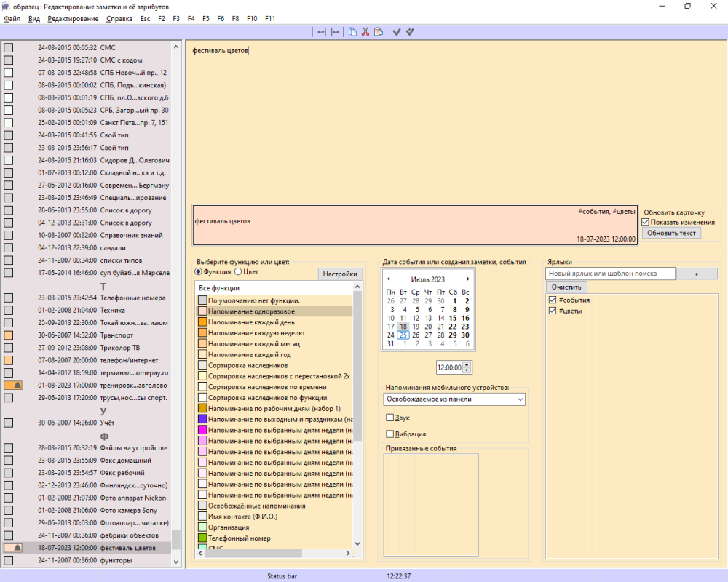Open the mobile reminder type dropdown
The height and width of the screenshot is (582, 728).
point(519,399)
